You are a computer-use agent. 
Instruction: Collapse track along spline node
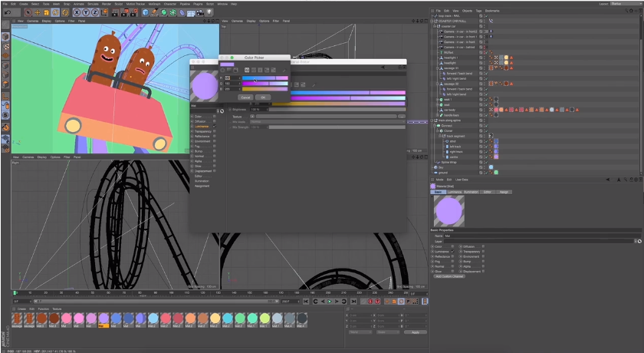[433, 120]
